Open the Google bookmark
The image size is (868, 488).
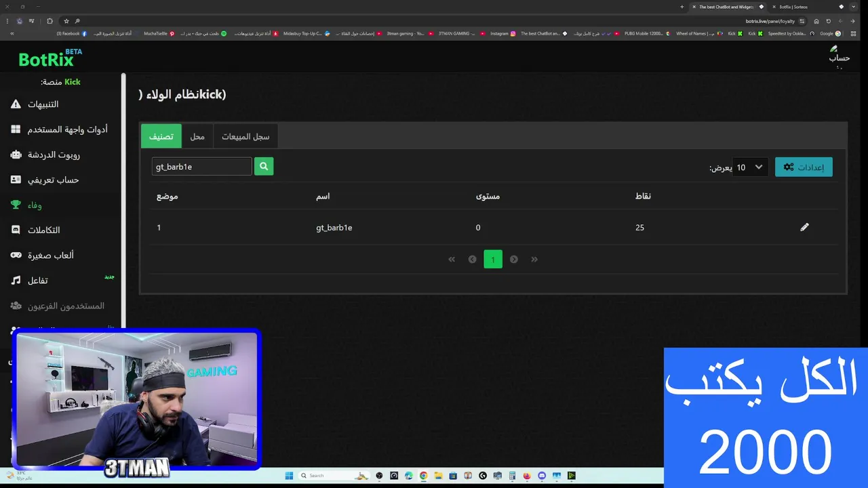pyautogui.click(x=830, y=33)
